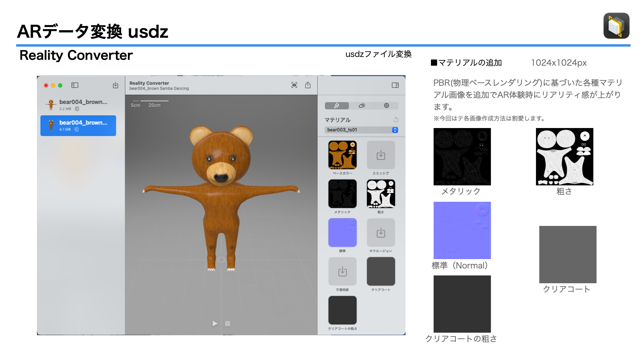This screenshot has height=362, width=644.
Task: Click the 'usdzファイル変換' heading text
Action: (x=379, y=54)
